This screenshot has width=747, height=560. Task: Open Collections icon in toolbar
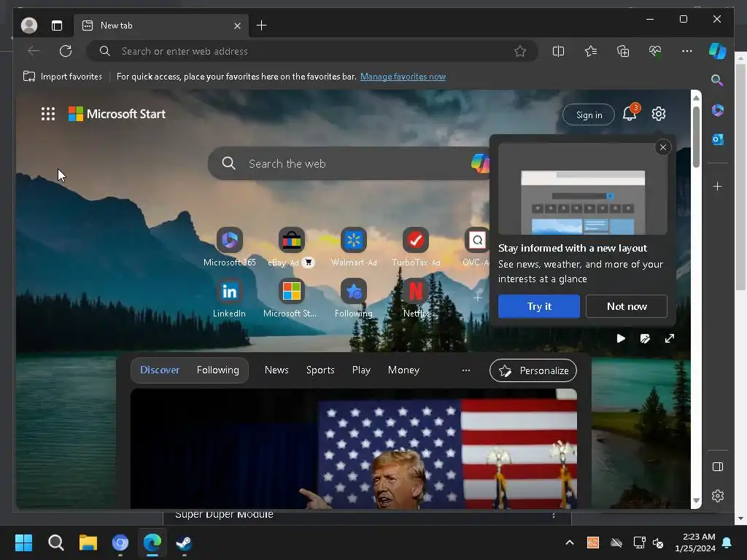point(623,51)
